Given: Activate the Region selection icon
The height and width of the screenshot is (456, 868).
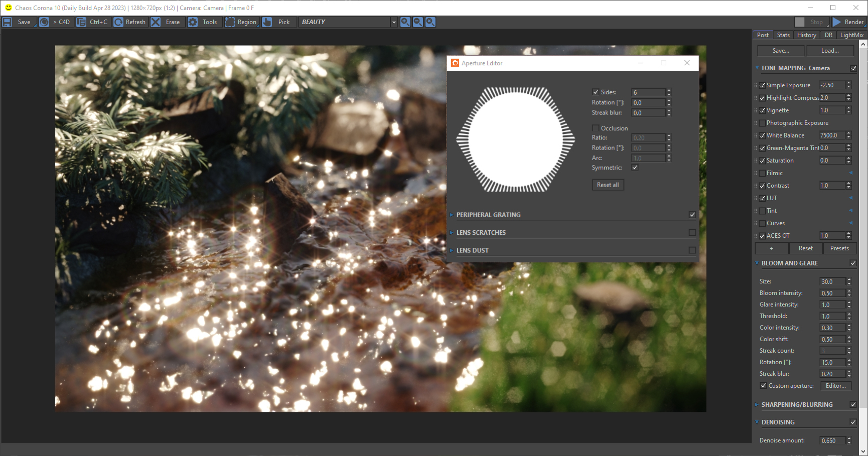Looking at the screenshot, I should tap(230, 22).
